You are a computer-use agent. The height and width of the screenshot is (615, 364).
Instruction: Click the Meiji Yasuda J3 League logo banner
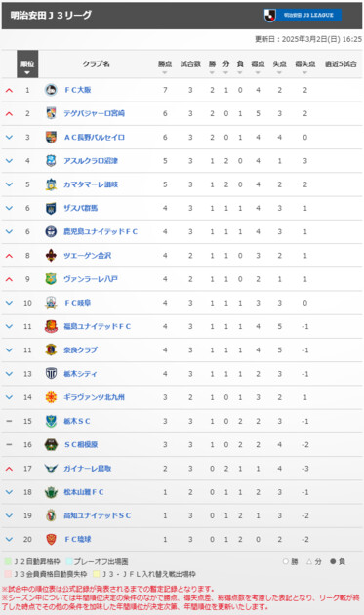(303, 15)
